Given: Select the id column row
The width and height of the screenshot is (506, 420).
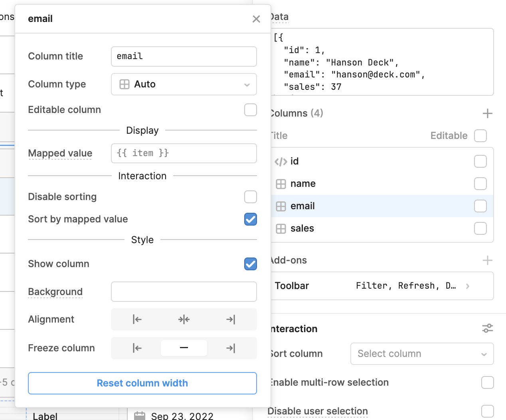Looking at the screenshot, I should coord(382,162).
